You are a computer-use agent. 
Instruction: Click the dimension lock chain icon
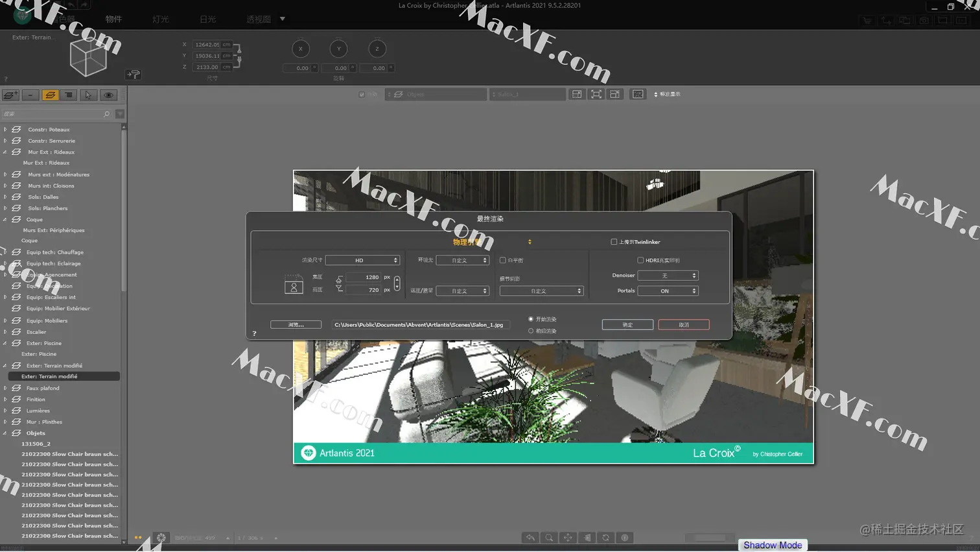[x=239, y=55]
